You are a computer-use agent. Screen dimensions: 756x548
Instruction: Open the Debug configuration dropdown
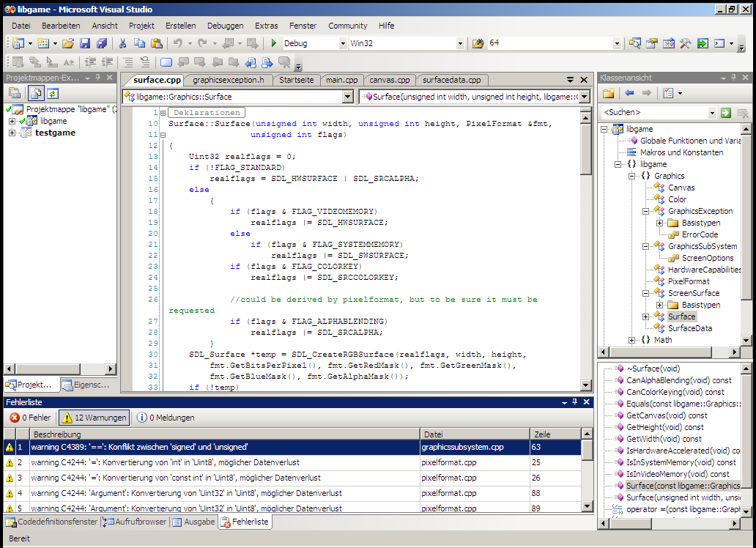point(343,43)
